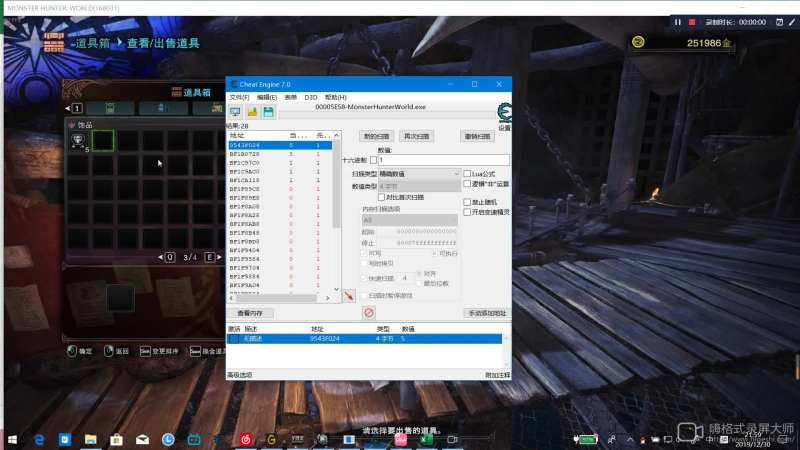Select address 9543F024 in results list
The width and height of the screenshot is (800, 450).
click(x=280, y=145)
